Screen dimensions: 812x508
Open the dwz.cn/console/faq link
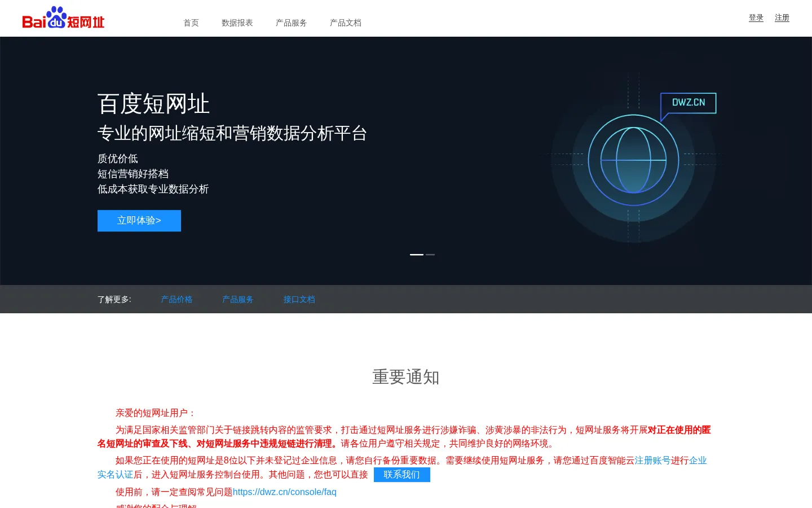click(x=285, y=492)
